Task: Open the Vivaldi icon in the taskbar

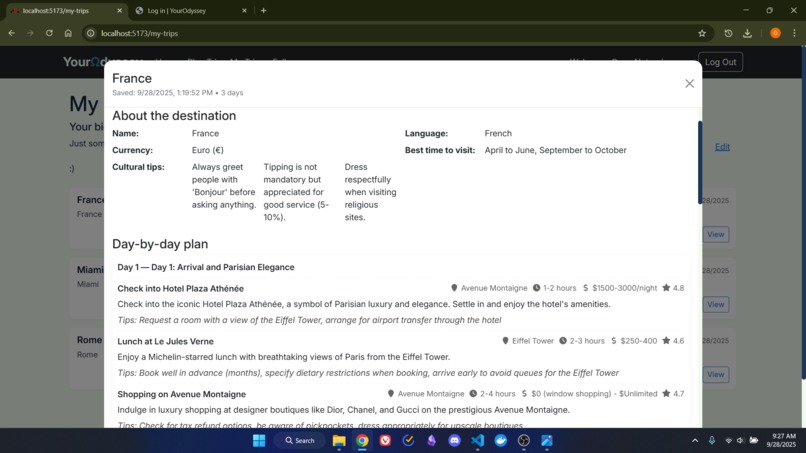Action: coord(385,441)
